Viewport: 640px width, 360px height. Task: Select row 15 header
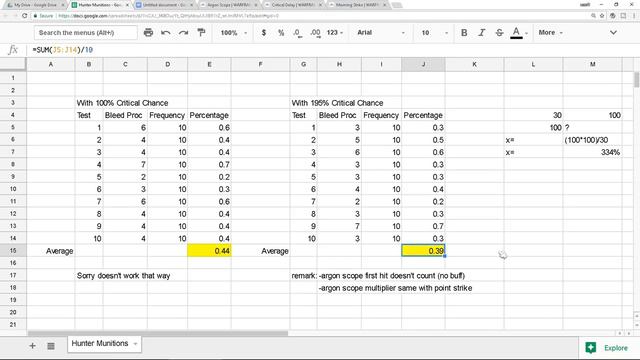tap(13, 251)
